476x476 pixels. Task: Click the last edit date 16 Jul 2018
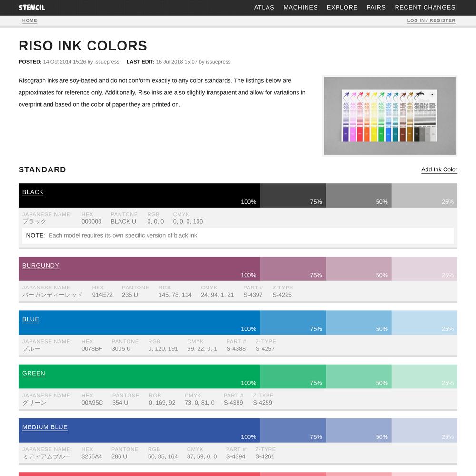(x=170, y=62)
